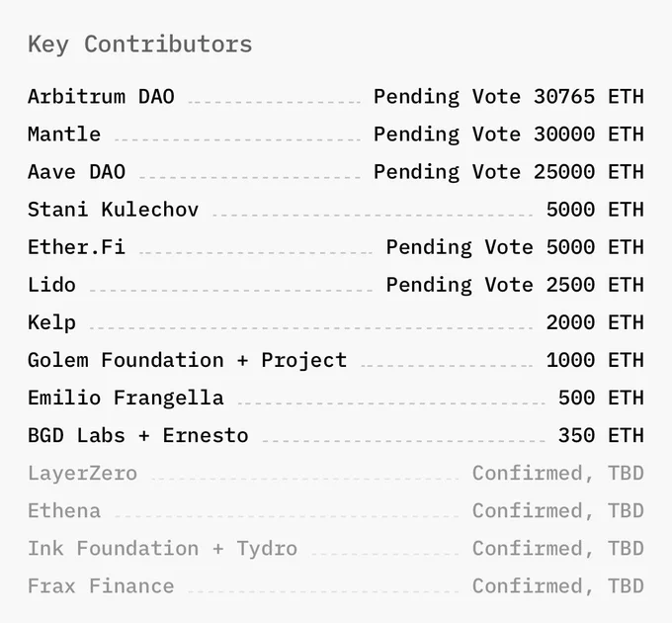Image resolution: width=672 pixels, height=623 pixels.
Task: Select Stani Kulechov in the list
Action: coord(113,210)
